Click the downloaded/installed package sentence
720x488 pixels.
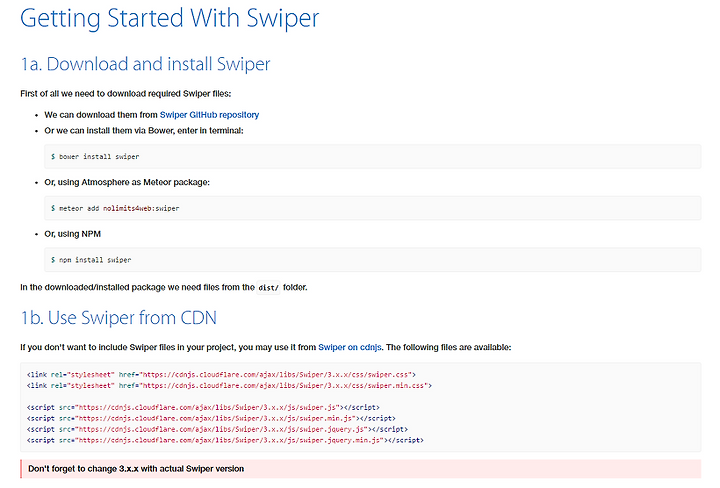coord(163,287)
